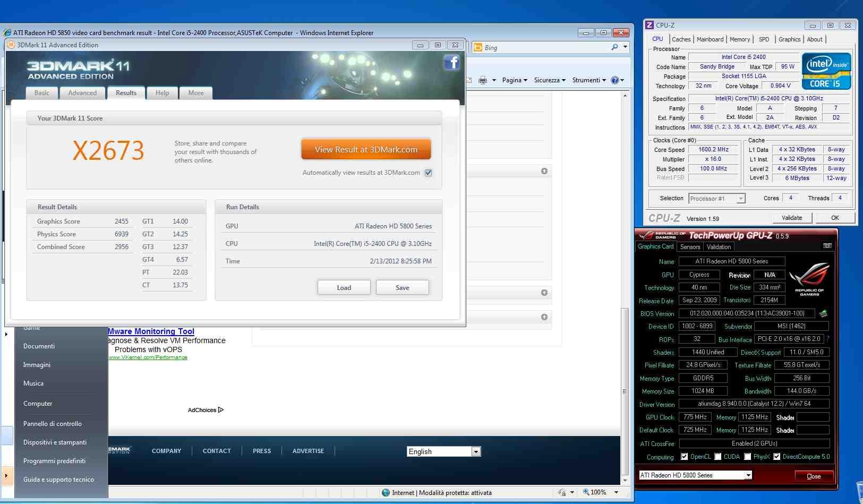Click the Bing search provider icon

[x=478, y=47]
